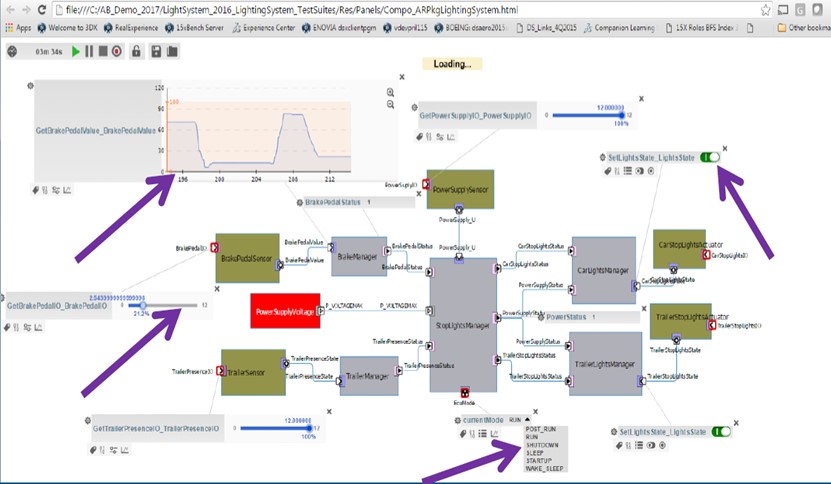The height and width of the screenshot is (484, 831).
Task: Open the gear of upper SetLightsState widget
Action: click(x=603, y=157)
